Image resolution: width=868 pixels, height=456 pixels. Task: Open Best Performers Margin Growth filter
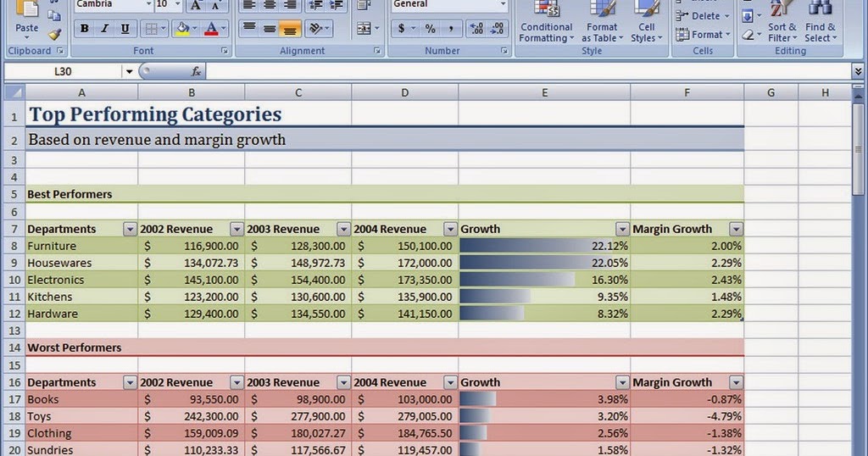click(x=736, y=229)
